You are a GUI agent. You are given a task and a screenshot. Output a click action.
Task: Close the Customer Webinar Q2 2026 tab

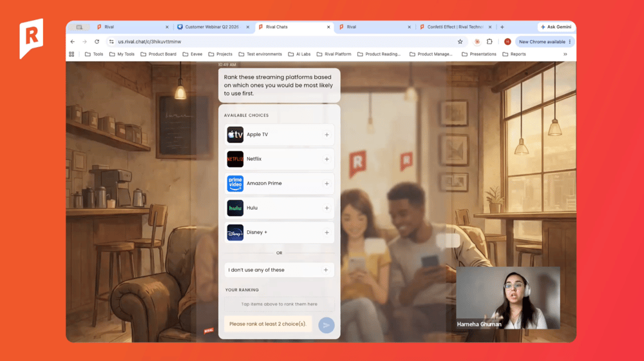pos(248,27)
